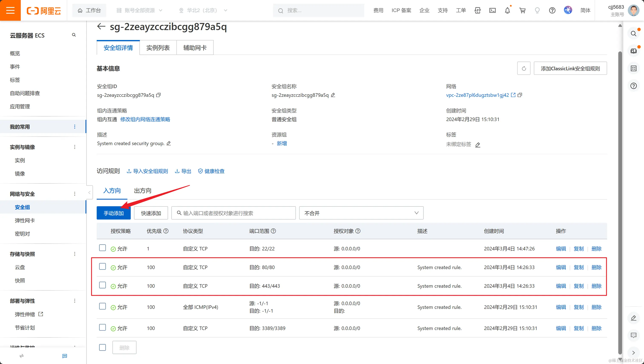Edit the port 22/22 rule
Screen dimensions: 644x364
click(x=561, y=249)
